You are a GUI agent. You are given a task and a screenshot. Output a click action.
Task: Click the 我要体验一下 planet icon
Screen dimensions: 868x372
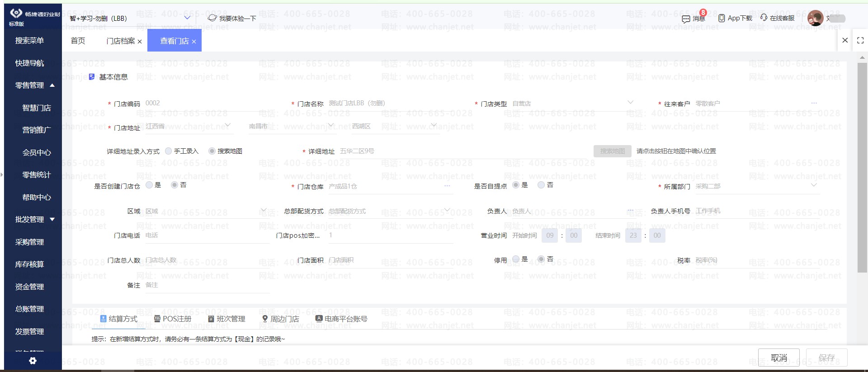coord(212,18)
